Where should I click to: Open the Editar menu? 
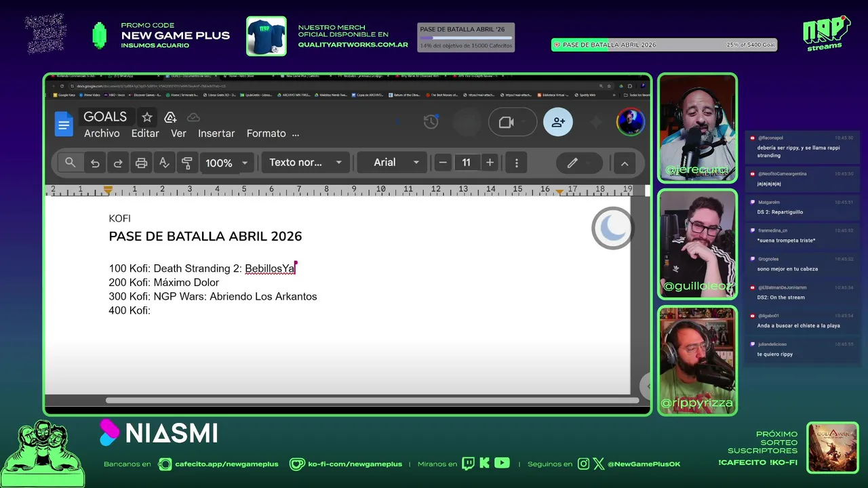[x=145, y=134]
